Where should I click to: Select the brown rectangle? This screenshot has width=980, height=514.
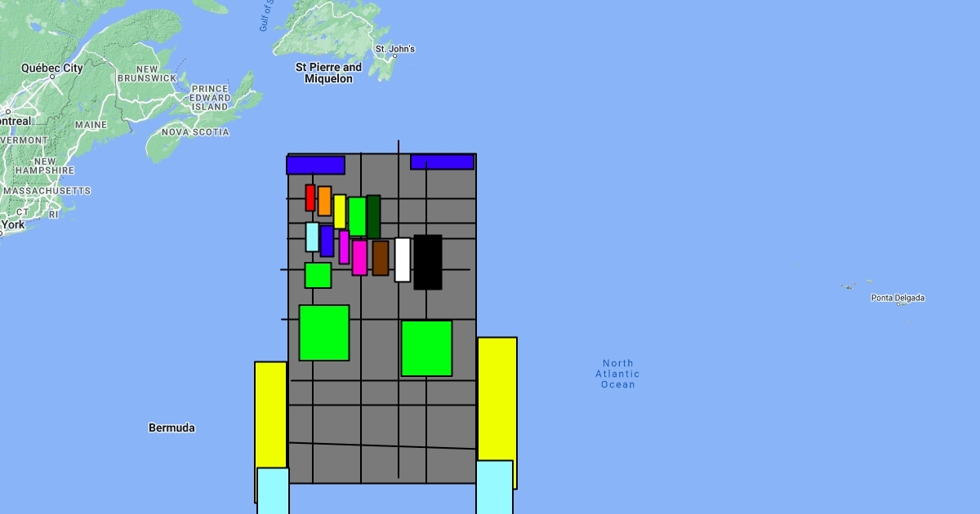point(380,258)
